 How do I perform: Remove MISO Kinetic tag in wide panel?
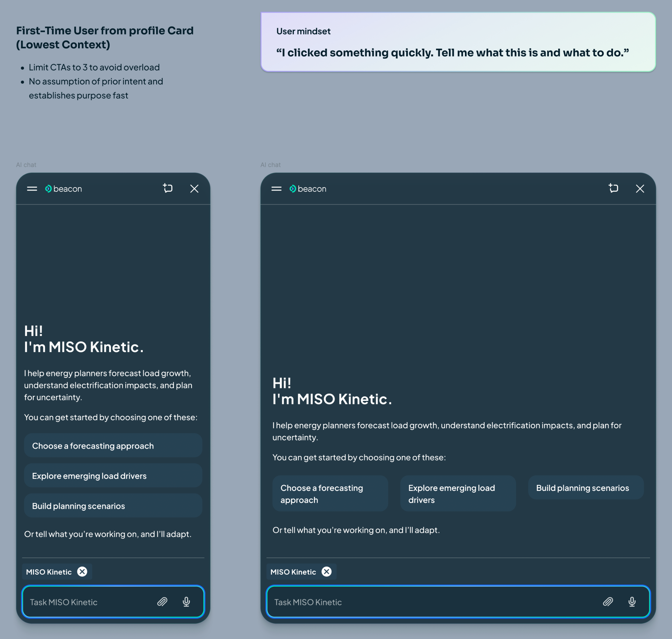click(326, 572)
